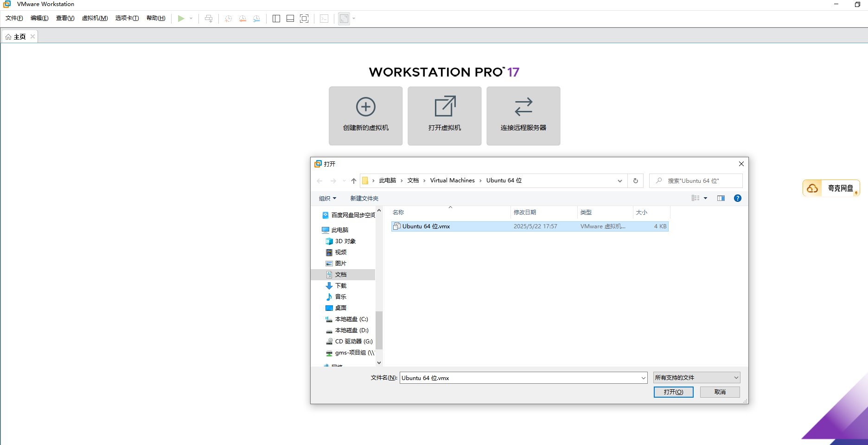
Task: Toggle the thumbnail bar panel icon
Action: pyautogui.click(x=290, y=19)
